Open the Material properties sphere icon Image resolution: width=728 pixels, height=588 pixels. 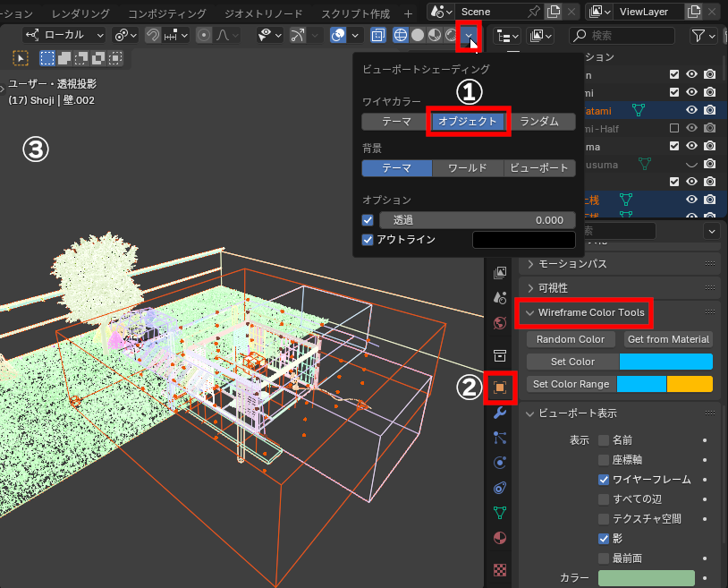click(499, 538)
